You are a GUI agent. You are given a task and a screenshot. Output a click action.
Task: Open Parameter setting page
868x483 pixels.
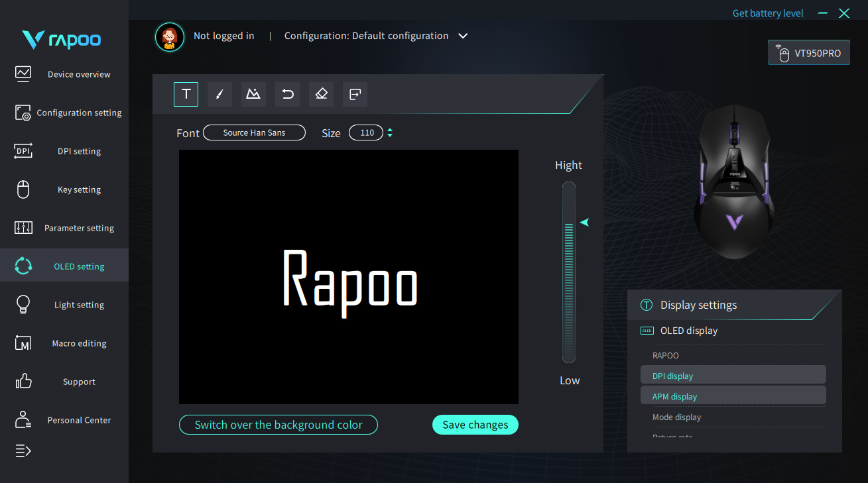pyautogui.click(x=79, y=228)
